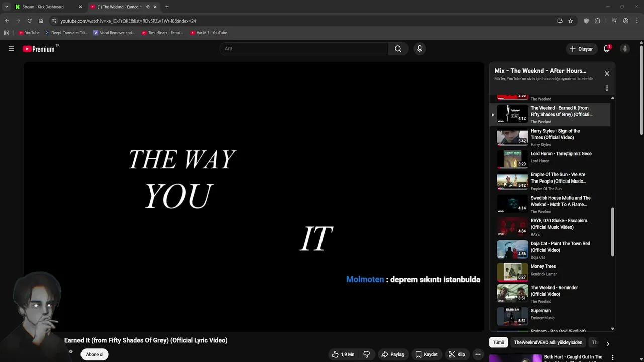Create a clip with Klip button

pos(456,354)
